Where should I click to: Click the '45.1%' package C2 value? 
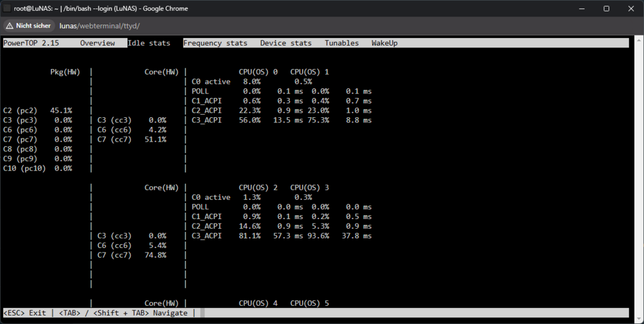[x=61, y=110]
